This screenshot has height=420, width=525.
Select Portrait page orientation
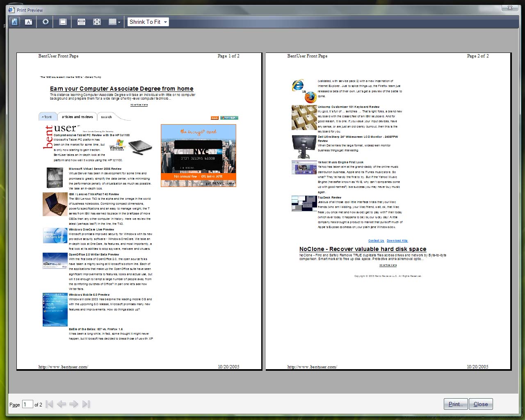(14, 22)
